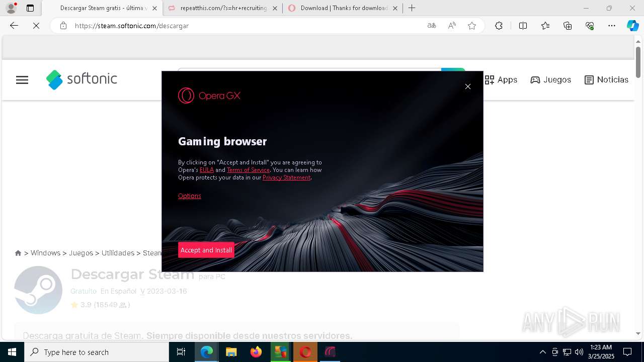The height and width of the screenshot is (362, 644).
Task: Stop loading the page
Action: tap(36, 26)
